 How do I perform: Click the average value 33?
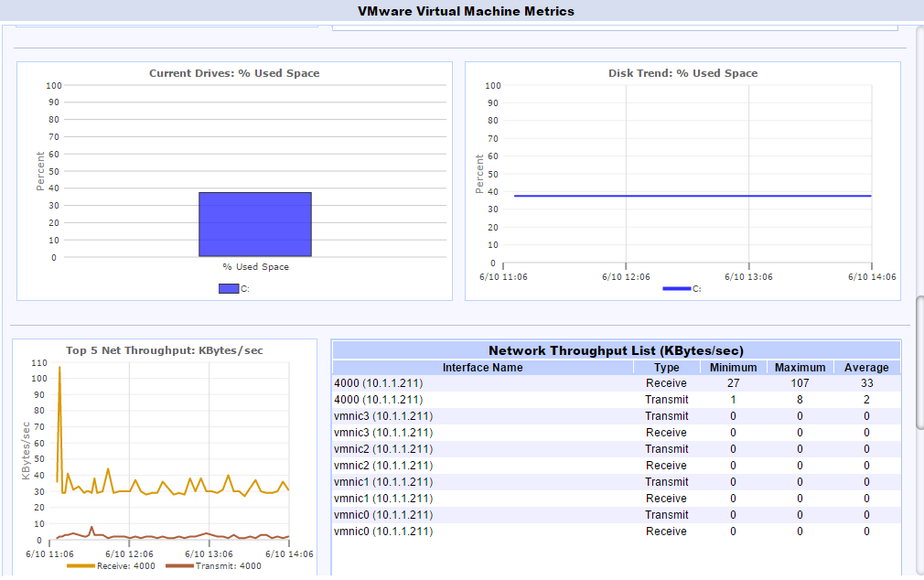click(867, 383)
